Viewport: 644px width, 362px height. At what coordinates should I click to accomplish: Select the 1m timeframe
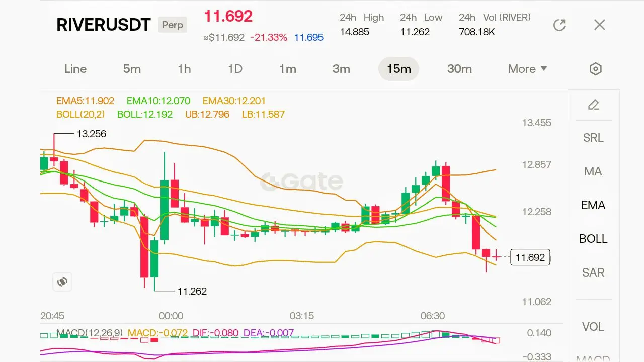288,69
